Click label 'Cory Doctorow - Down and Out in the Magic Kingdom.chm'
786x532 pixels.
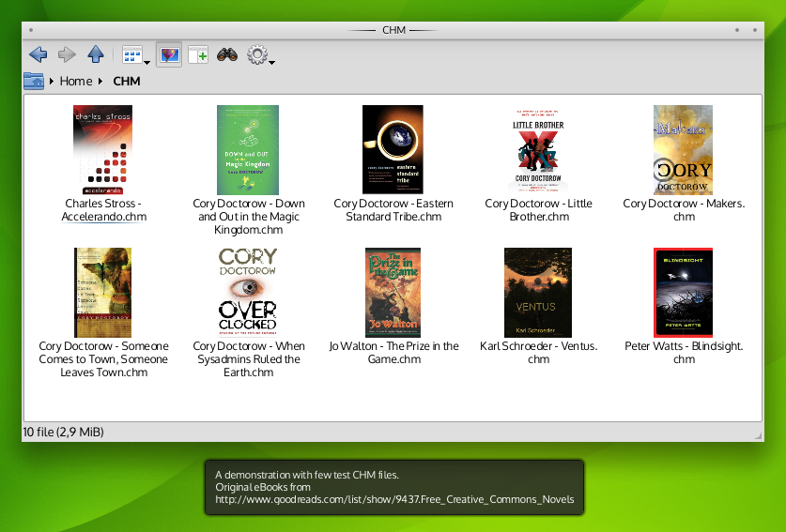pyautogui.click(x=249, y=217)
